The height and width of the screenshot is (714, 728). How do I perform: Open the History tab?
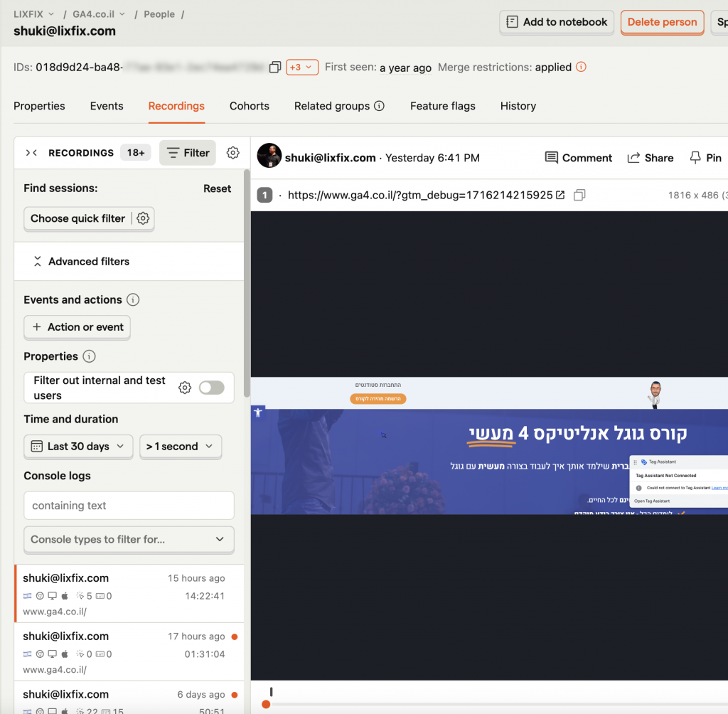coord(518,106)
